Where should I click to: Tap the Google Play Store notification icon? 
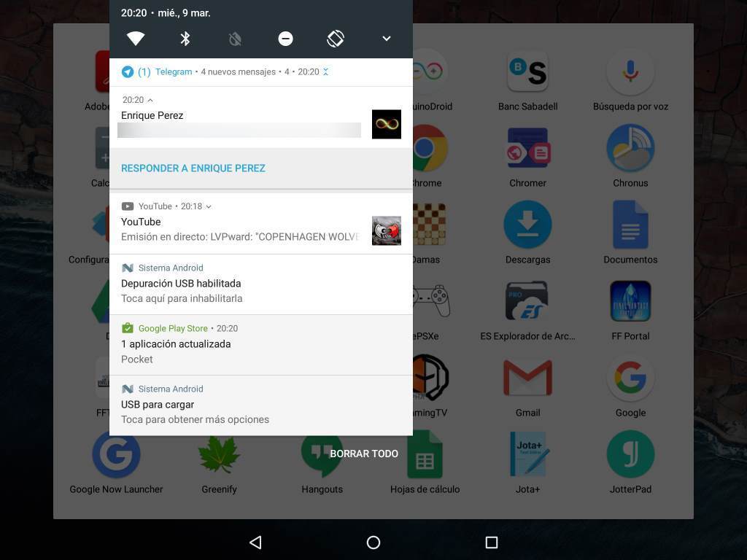(x=127, y=328)
